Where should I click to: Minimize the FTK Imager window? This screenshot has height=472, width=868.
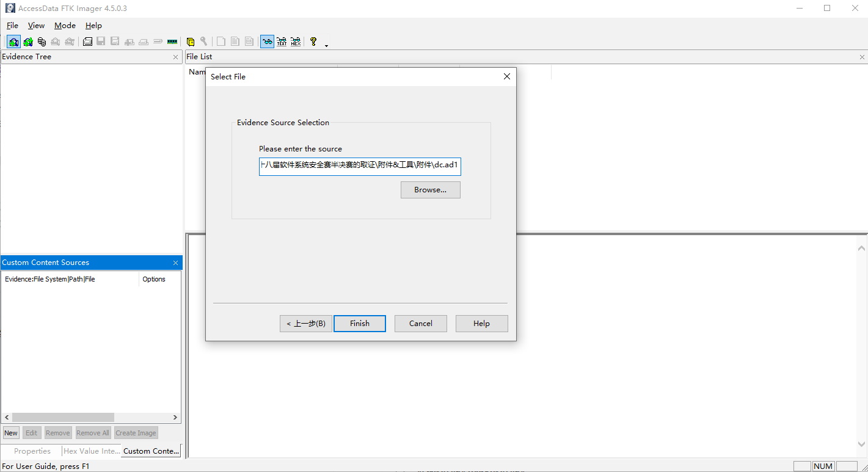799,8
